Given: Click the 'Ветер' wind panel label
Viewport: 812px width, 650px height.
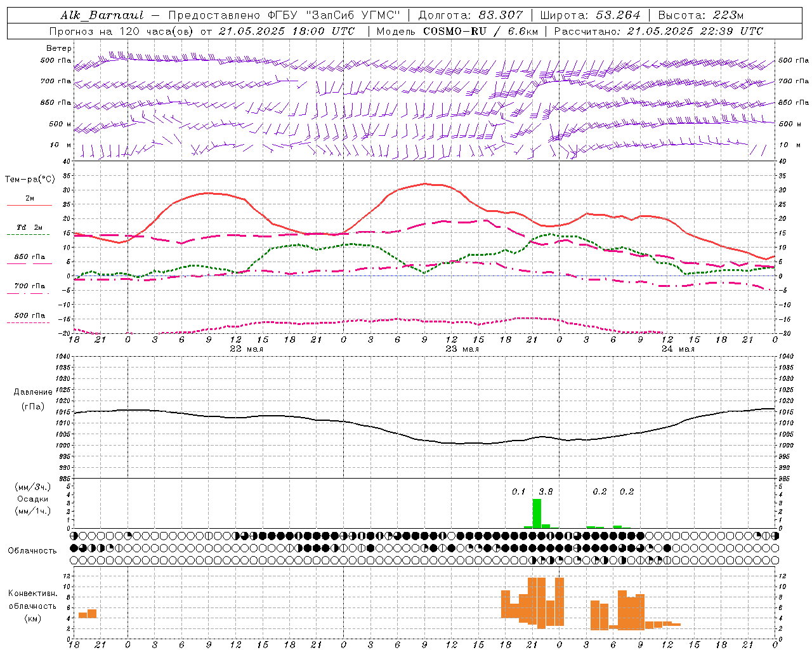Looking at the screenshot, I should pyautogui.click(x=59, y=48).
